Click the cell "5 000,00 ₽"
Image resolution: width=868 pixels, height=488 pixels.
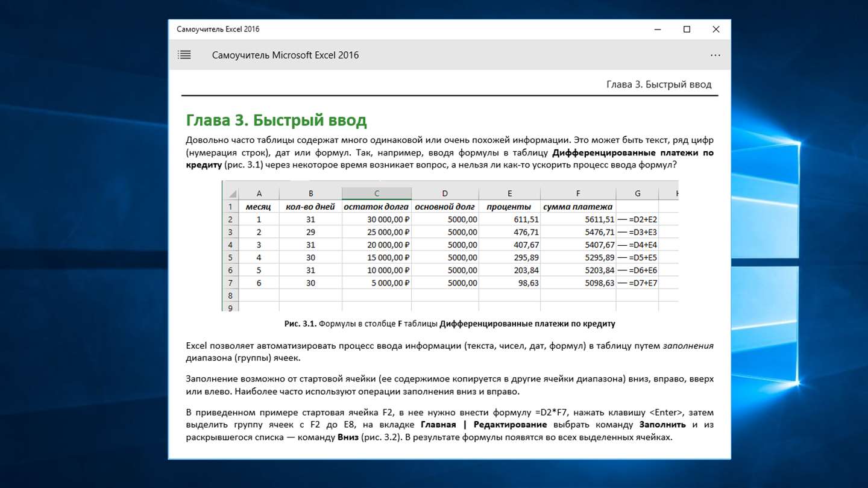click(x=376, y=283)
